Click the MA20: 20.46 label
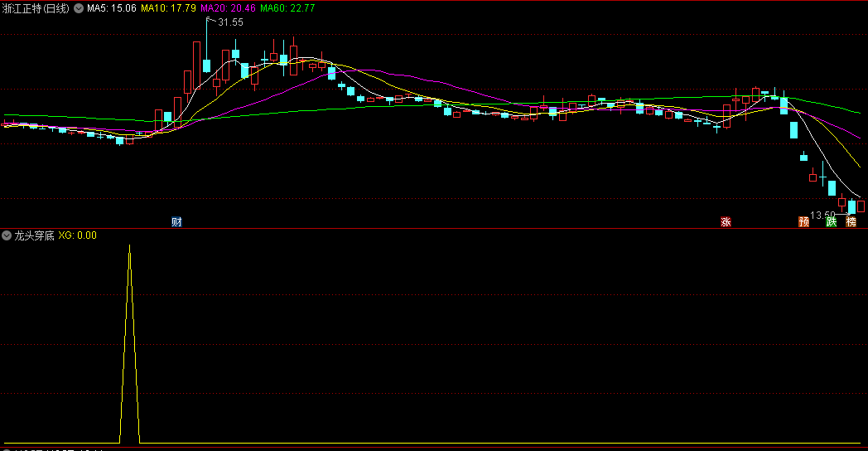 coord(228,8)
